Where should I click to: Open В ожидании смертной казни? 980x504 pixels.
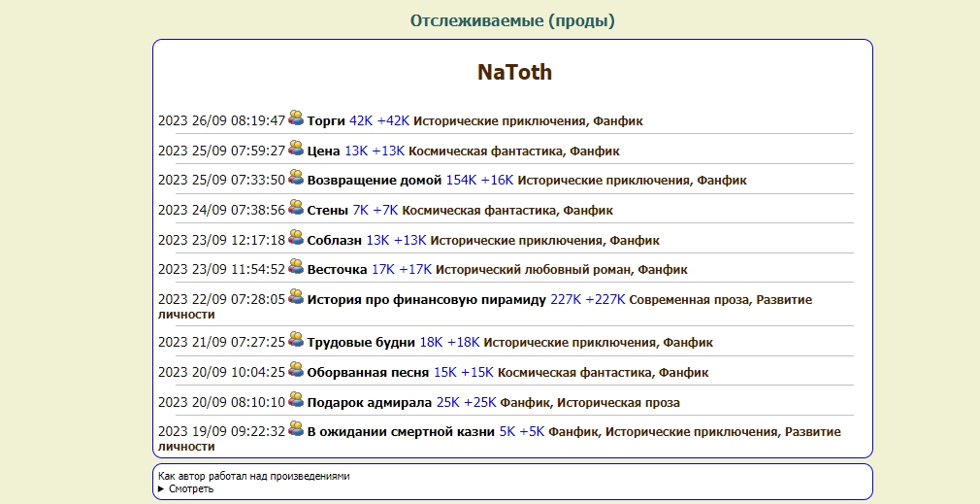(x=401, y=431)
